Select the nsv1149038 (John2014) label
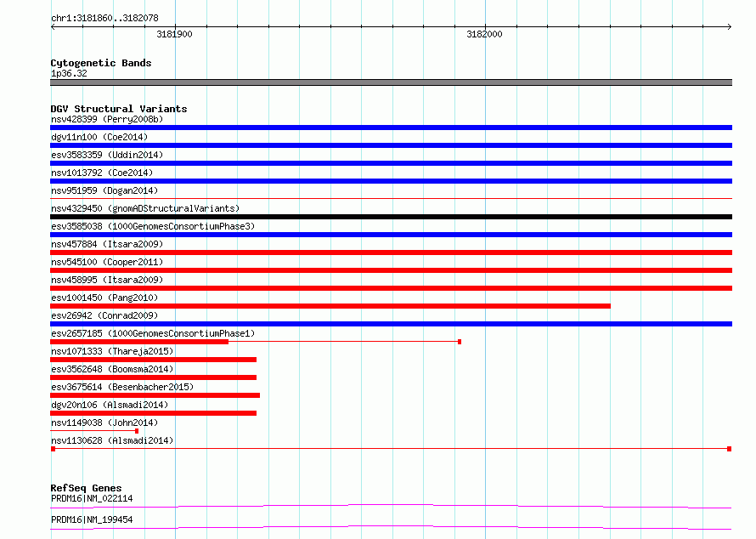Screen dimensions: 756x539 [x=104, y=423]
